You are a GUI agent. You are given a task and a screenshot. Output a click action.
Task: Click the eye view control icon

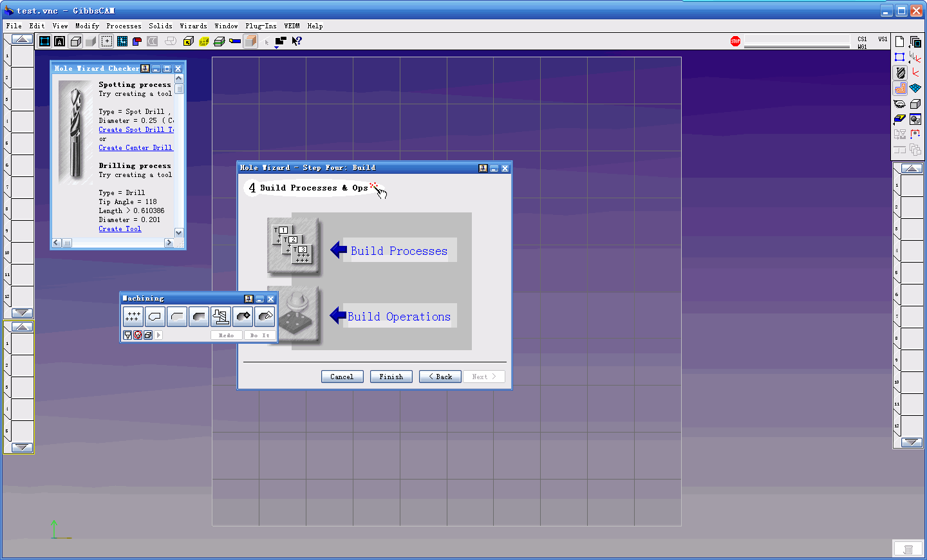pyautogui.click(x=900, y=104)
